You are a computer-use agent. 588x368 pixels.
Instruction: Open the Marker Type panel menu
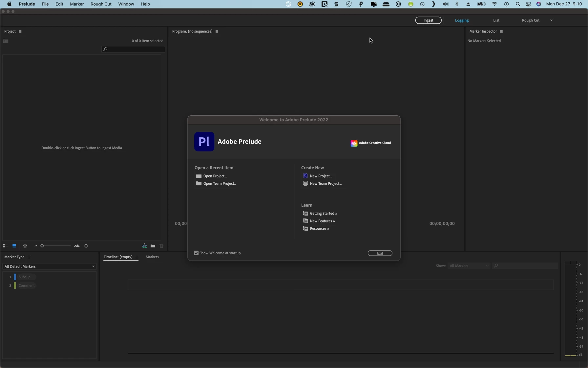(29, 257)
